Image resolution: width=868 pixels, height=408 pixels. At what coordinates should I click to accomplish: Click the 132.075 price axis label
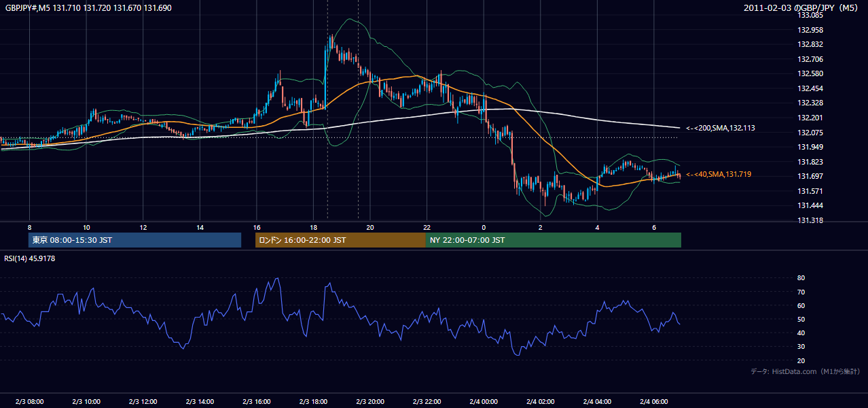point(810,133)
